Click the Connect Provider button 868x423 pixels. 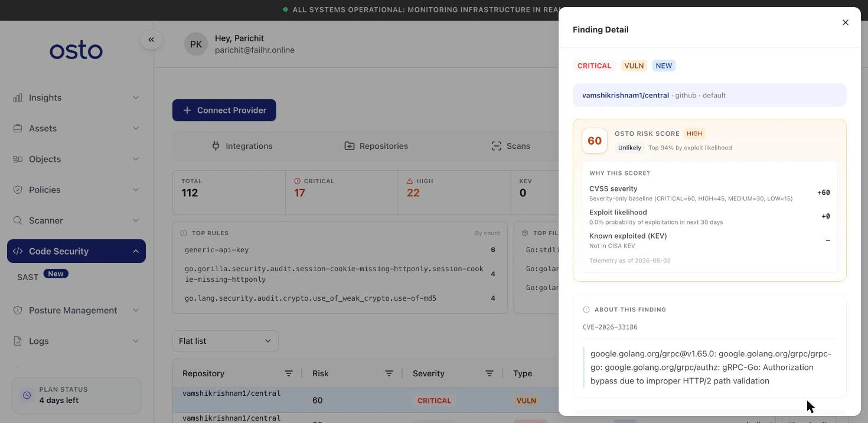[224, 110]
